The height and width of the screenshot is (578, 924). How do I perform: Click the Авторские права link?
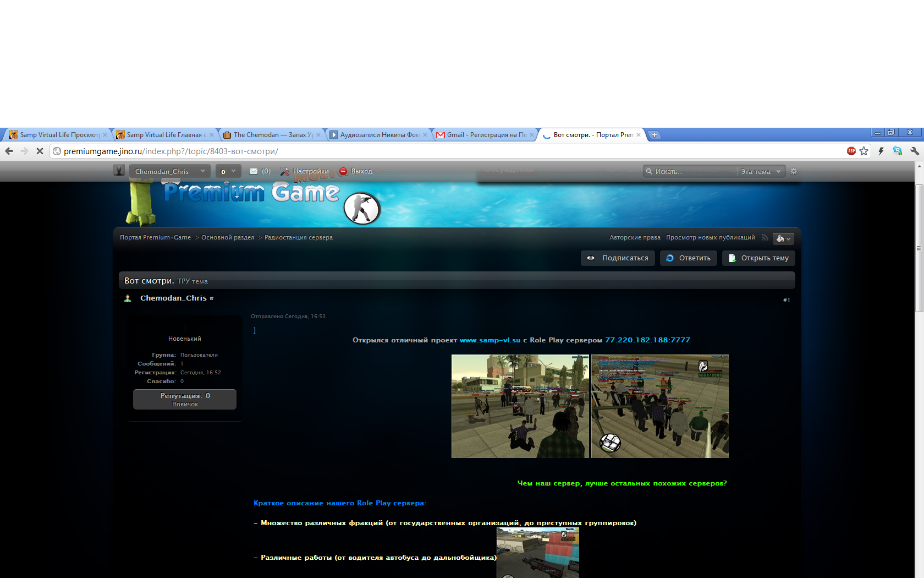635,238
